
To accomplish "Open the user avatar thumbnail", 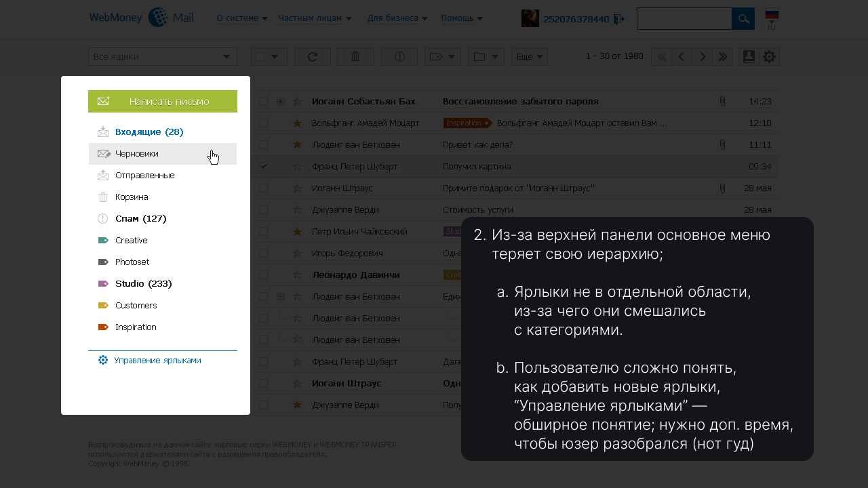I will (x=530, y=18).
